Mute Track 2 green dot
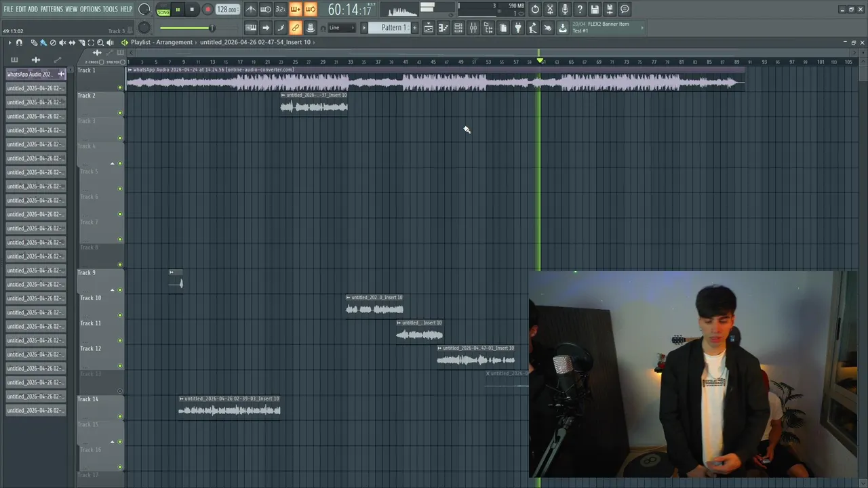The width and height of the screenshot is (868, 488). [x=120, y=113]
